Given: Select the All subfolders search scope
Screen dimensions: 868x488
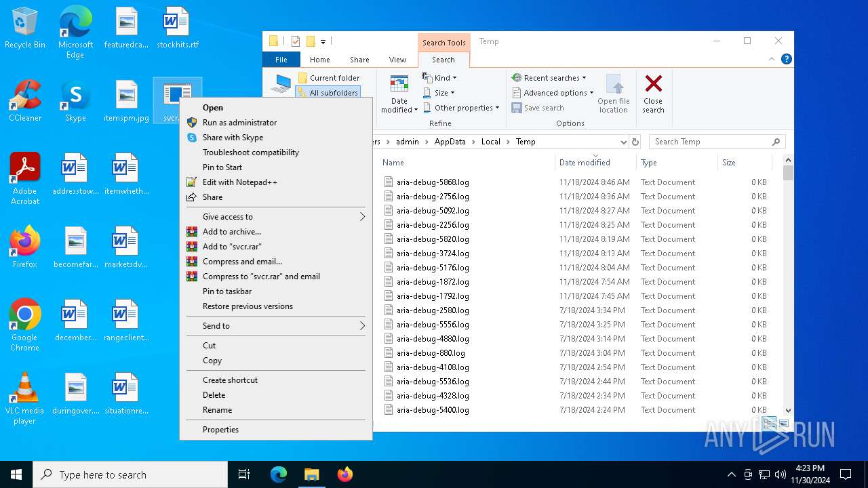Looking at the screenshot, I should [328, 93].
